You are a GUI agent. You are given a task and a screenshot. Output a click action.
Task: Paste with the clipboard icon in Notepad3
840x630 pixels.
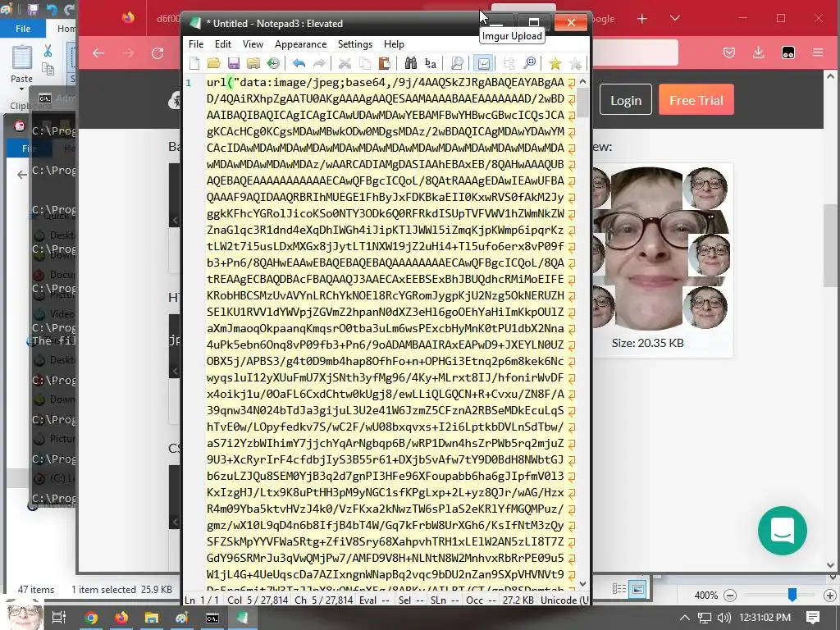(384, 63)
